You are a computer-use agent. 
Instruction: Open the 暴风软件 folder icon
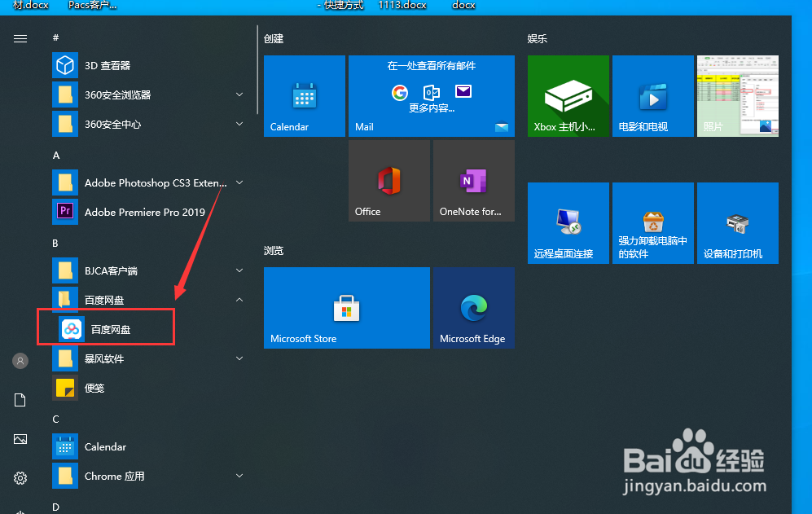point(65,358)
